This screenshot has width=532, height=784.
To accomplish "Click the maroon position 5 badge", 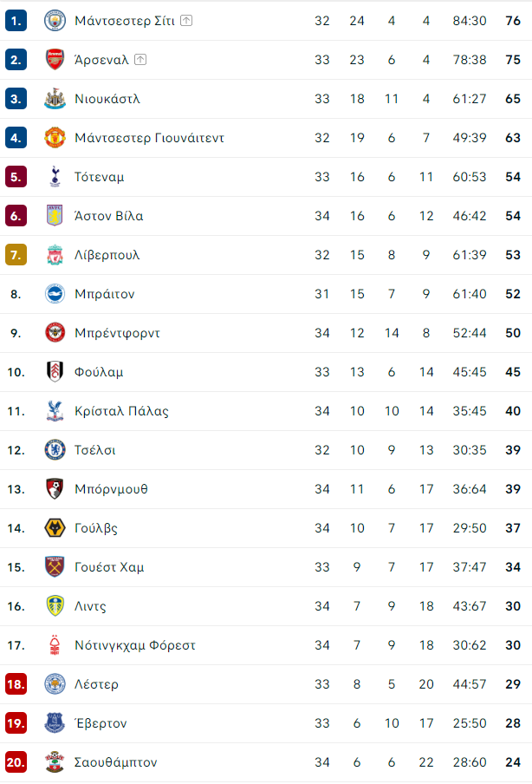I will coord(16,177).
